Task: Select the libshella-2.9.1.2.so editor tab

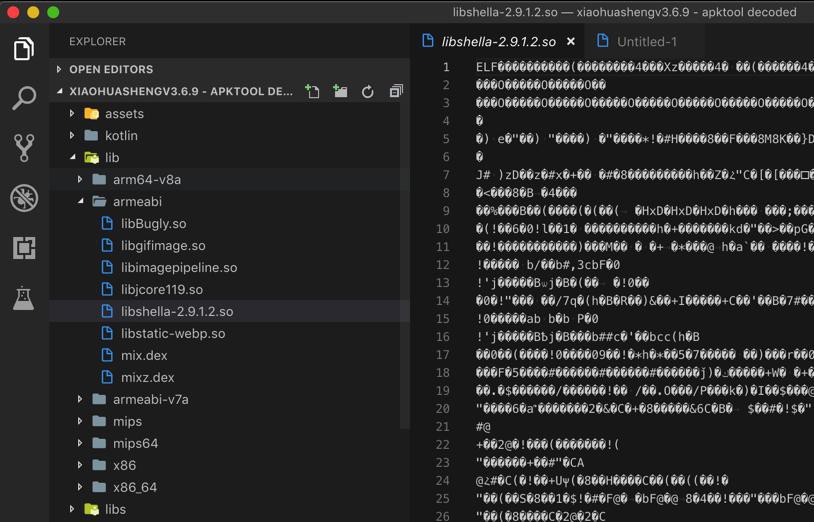Action: 497,42
